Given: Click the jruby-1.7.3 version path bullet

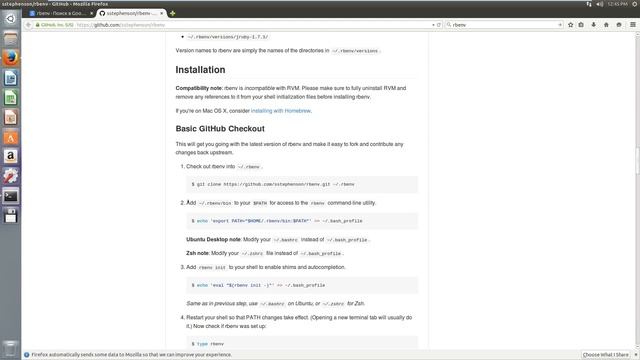Looking at the screenshot, I should [x=228, y=37].
